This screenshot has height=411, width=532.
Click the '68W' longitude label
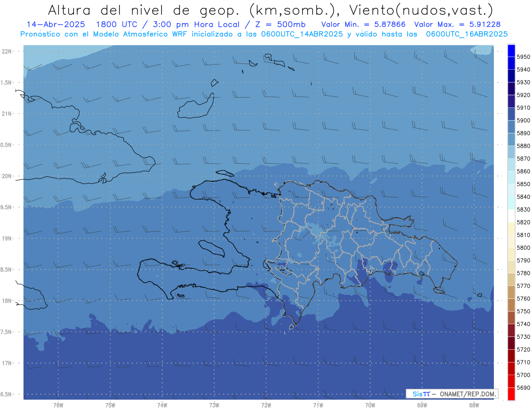click(474, 405)
